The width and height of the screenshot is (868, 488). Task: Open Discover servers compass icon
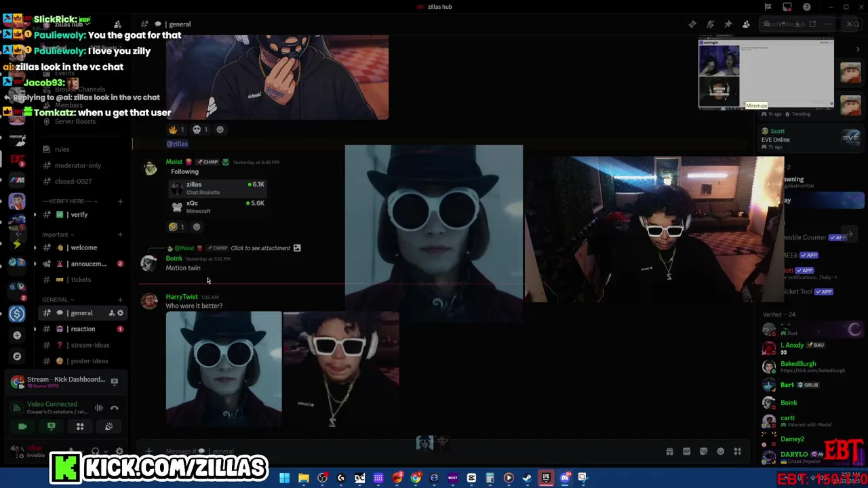coord(17,357)
